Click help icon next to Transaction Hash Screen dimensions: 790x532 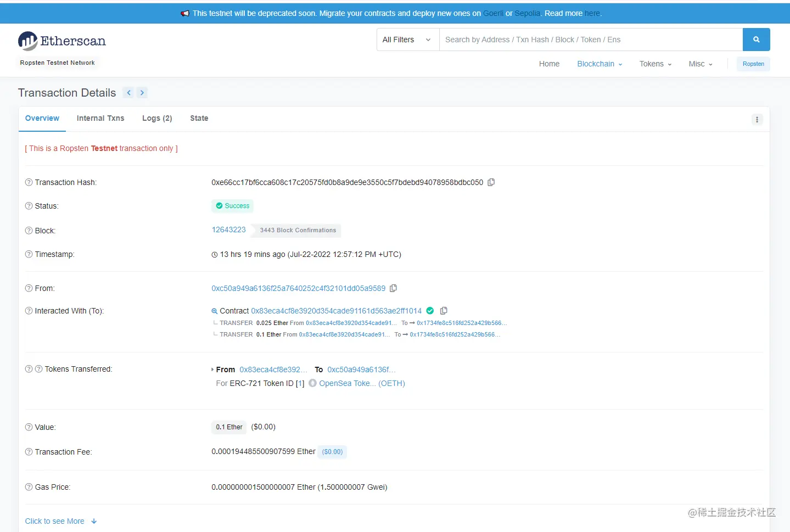point(29,182)
